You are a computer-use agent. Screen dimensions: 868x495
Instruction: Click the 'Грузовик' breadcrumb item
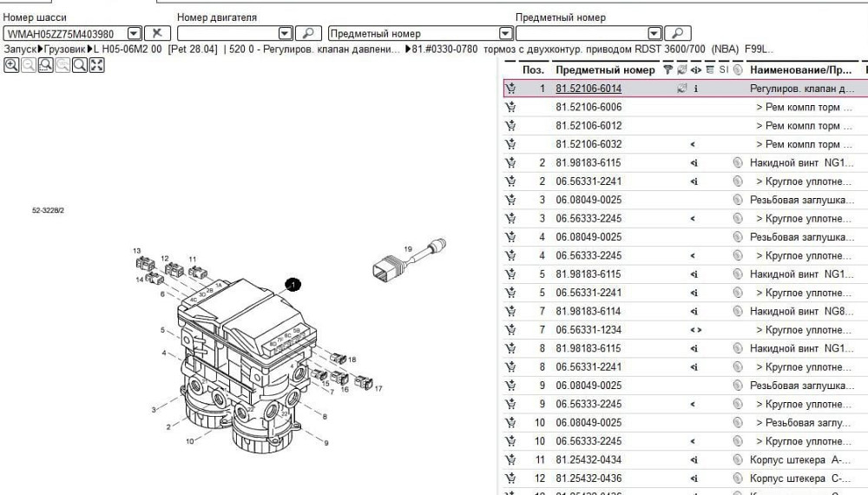point(66,49)
